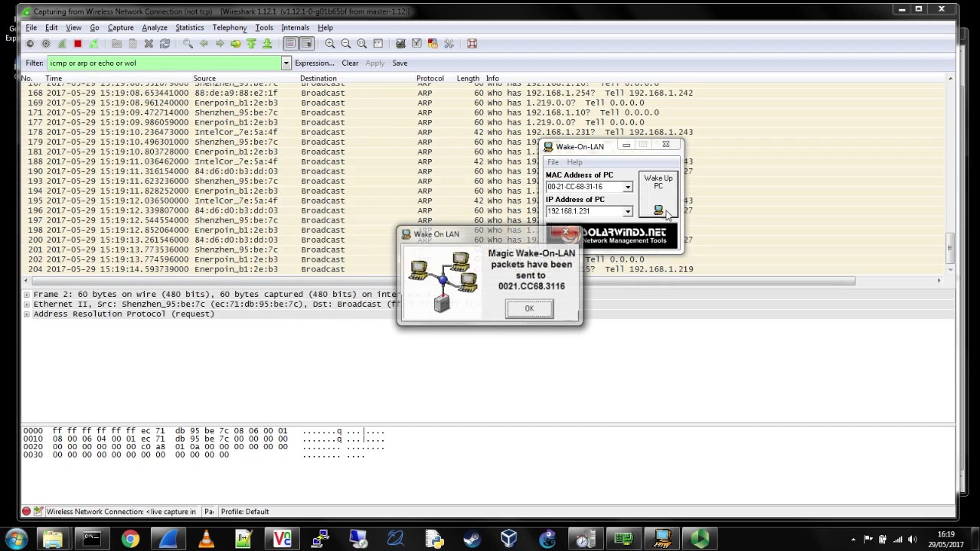Click OK in Wake On LAN dialog

click(x=529, y=308)
